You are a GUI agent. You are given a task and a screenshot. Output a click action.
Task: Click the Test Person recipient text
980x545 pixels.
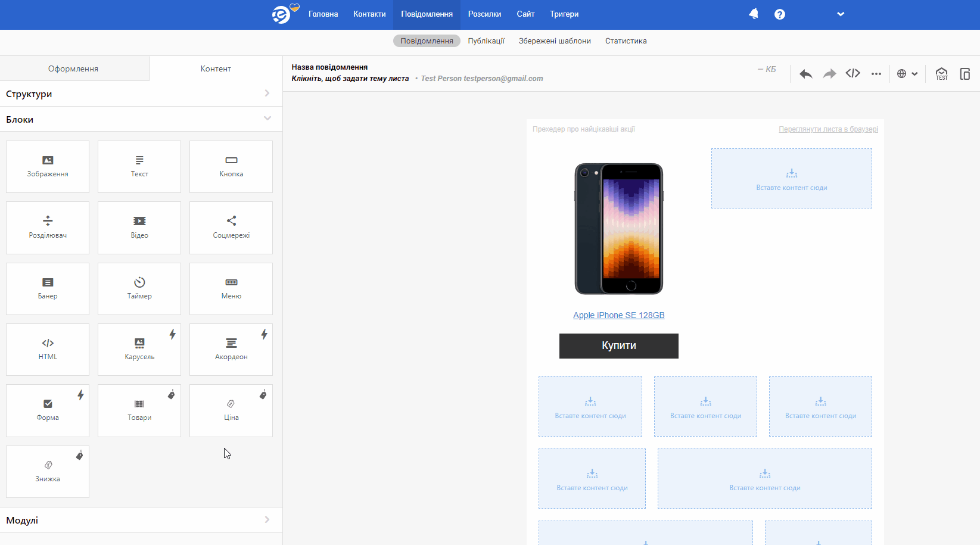click(482, 79)
